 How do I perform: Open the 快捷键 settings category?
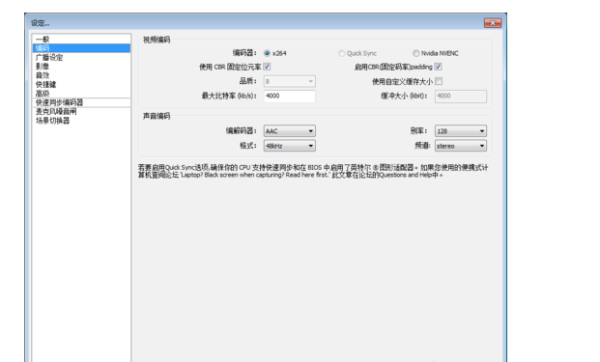click(x=81, y=84)
